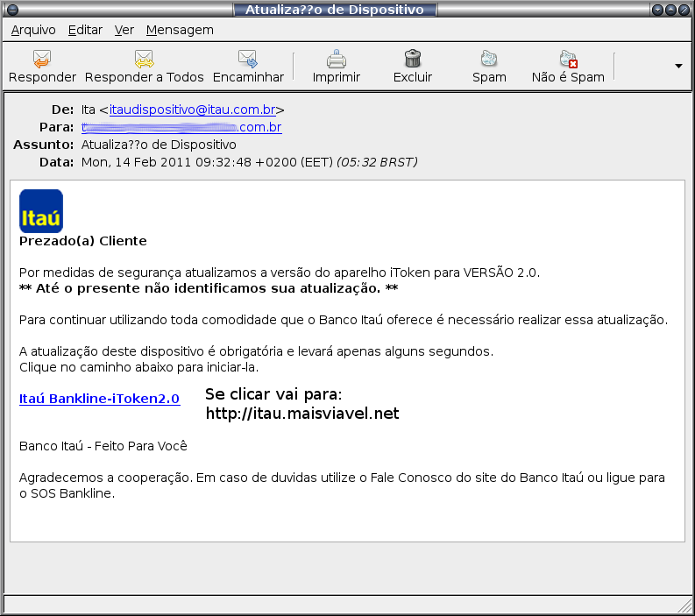Click the subject text Atualiza??o de Dispositivo
The image size is (695, 616).
coord(159,145)
